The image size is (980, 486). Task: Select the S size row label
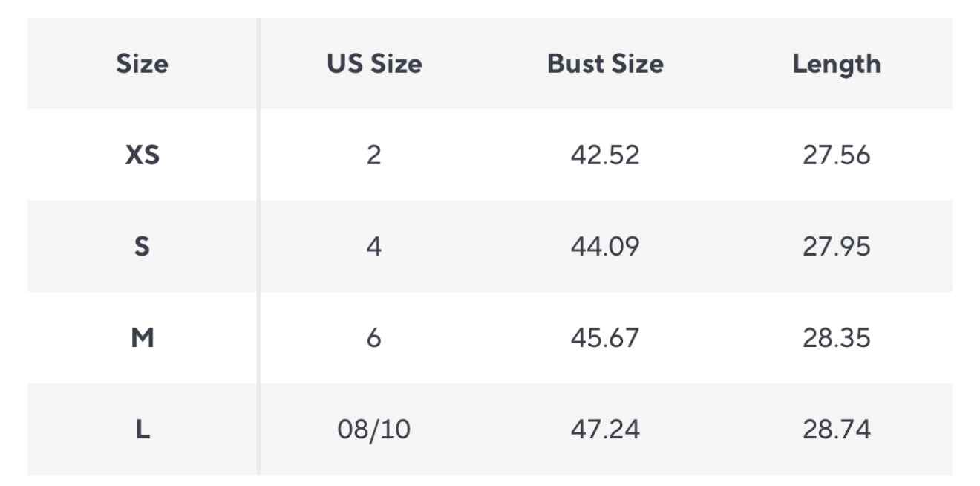coord(142,247)
